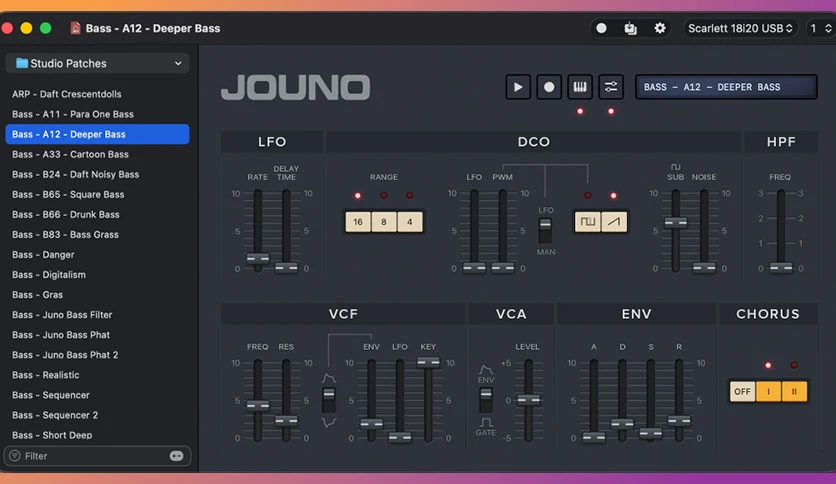Viewport: 836px width, 484px height.
Task: Select Bass - A11 - Para One Bass patch
Action: pyautogui.click(x=98, y=114)
